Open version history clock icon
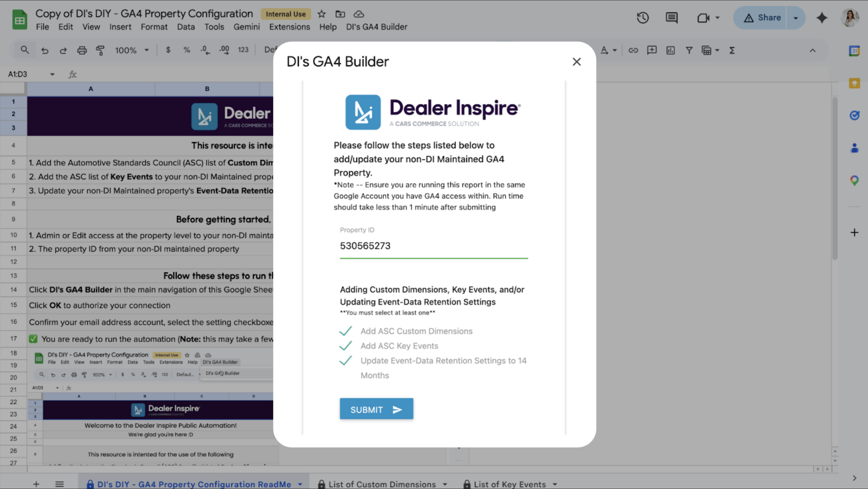The height and width of the screenshot is (489, 868). point(643,18)
